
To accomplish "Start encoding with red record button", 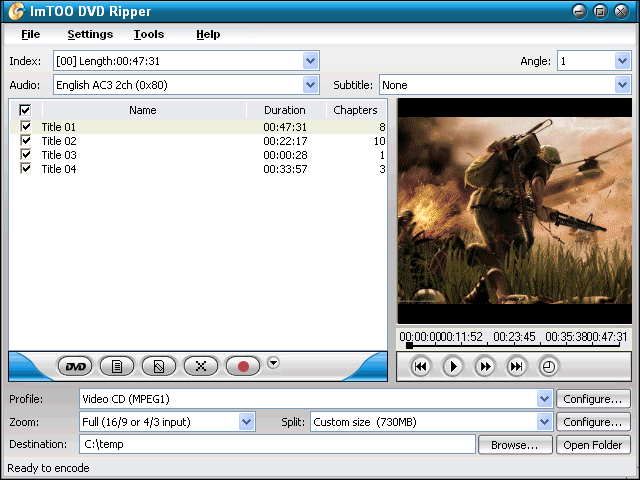I will pyautogui.click(x=243, y=366).
